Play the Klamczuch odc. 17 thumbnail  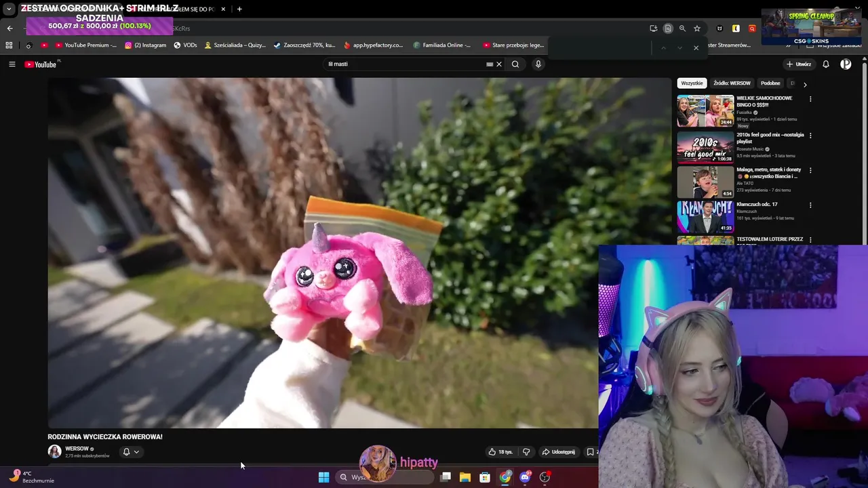pyautogui.click(x=705, y=217)
